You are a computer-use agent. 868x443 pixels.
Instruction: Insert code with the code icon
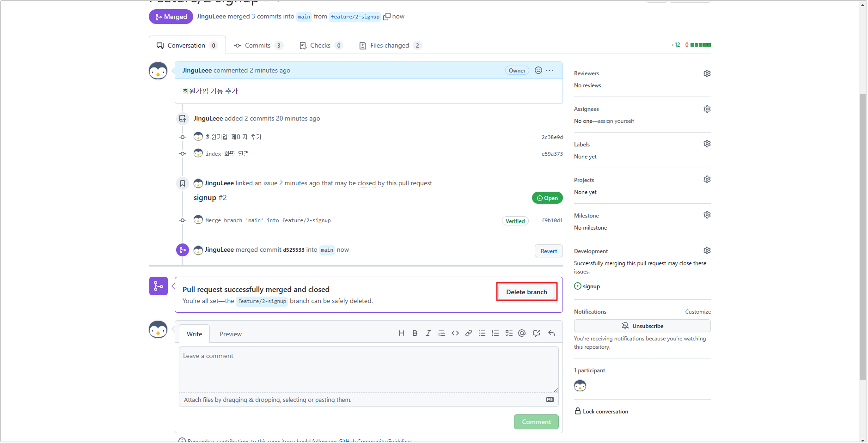pyautogui.click(x=455, y=334)
